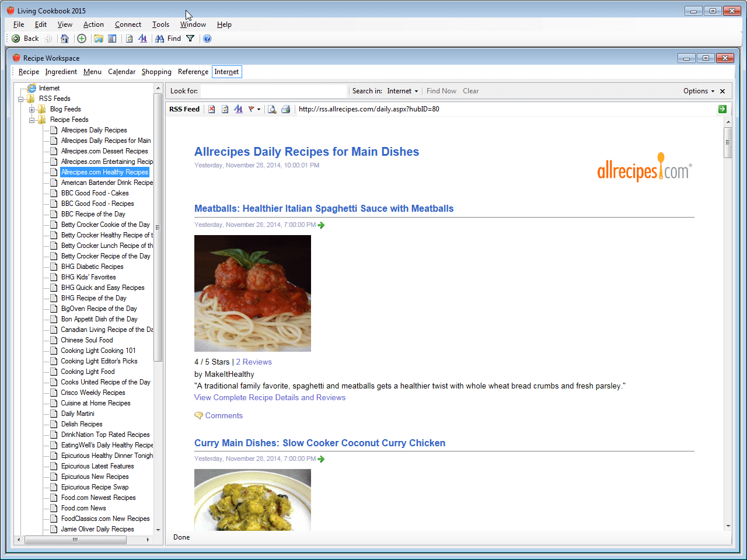The image size is (747, 560).
Task: Click the greyed Forward arrow in main toolbar
Action: 48,38
